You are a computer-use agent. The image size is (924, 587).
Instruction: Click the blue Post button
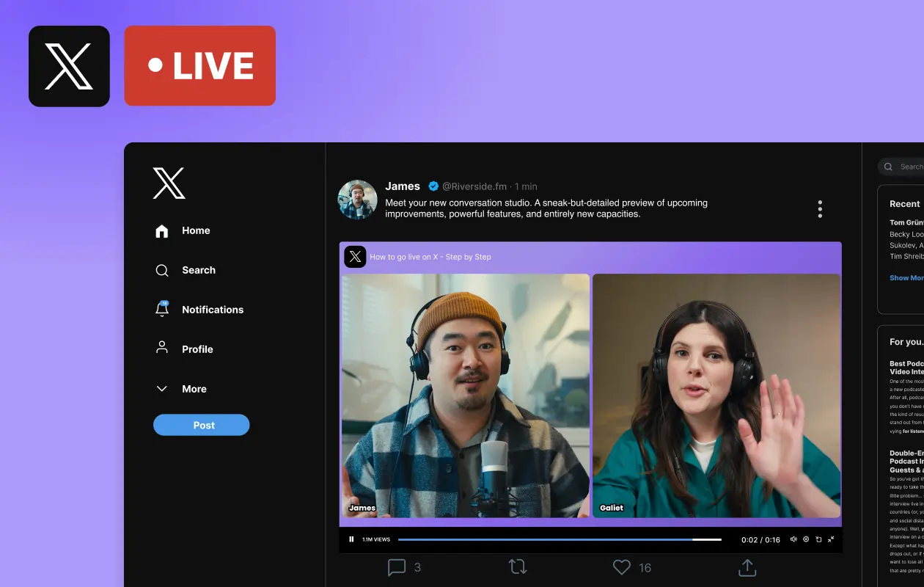pyautogui.click(x=201, y=425)
